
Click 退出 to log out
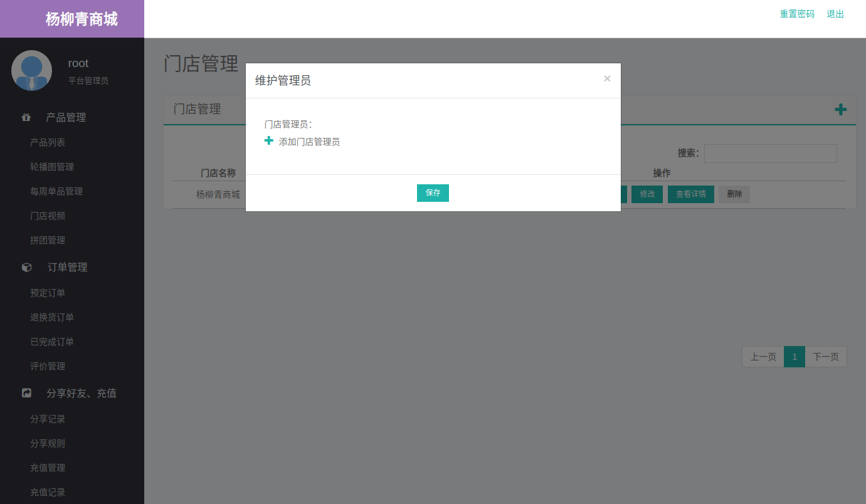pyautogui.click(x=835, y=14)
